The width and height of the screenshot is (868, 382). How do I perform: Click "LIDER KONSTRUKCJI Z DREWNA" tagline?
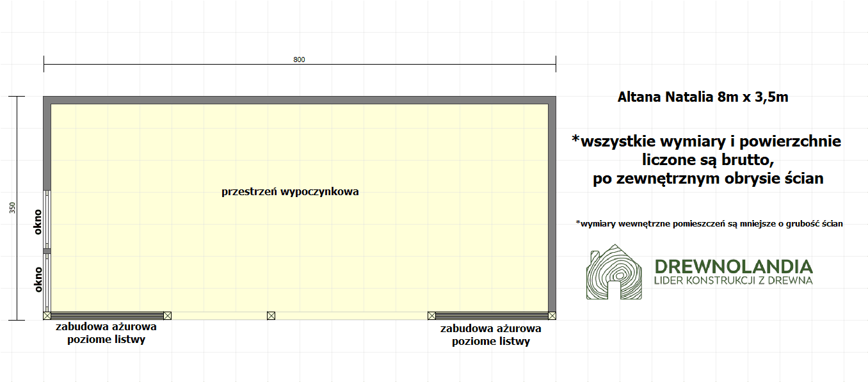[x=733, y=280]
